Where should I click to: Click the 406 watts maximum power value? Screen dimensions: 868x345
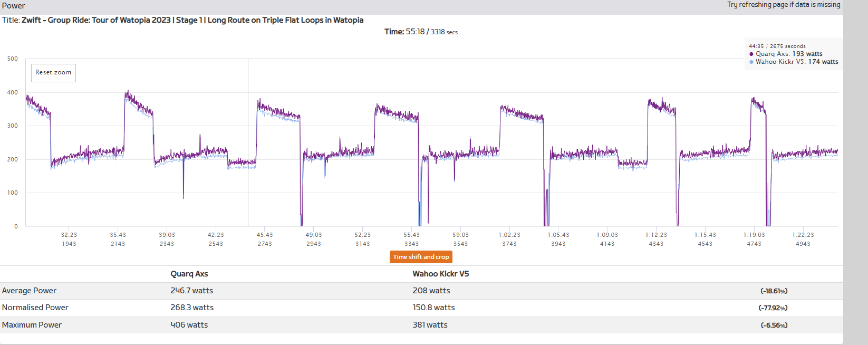point(189,325)
